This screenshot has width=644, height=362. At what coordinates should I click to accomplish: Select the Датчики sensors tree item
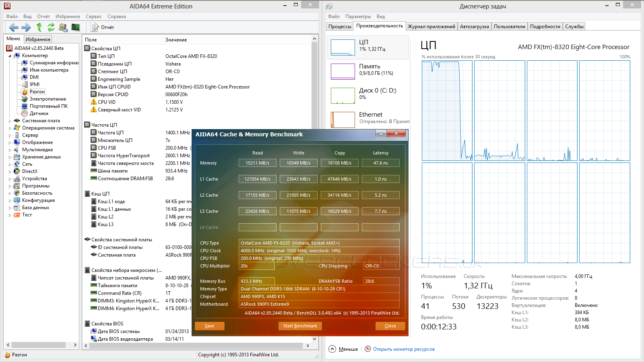click(x=39, y=113)
